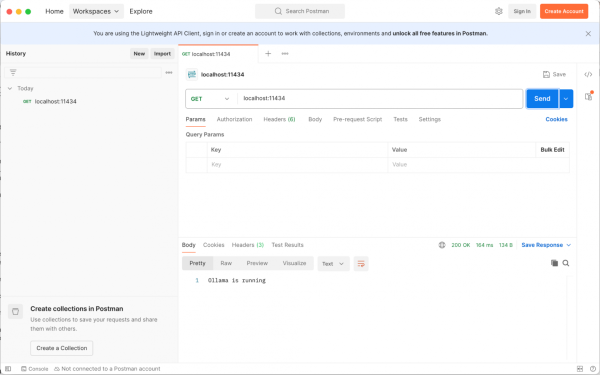600x375 pixels.
Task: Click the history filter icon
Action: [x=13, y=72]
